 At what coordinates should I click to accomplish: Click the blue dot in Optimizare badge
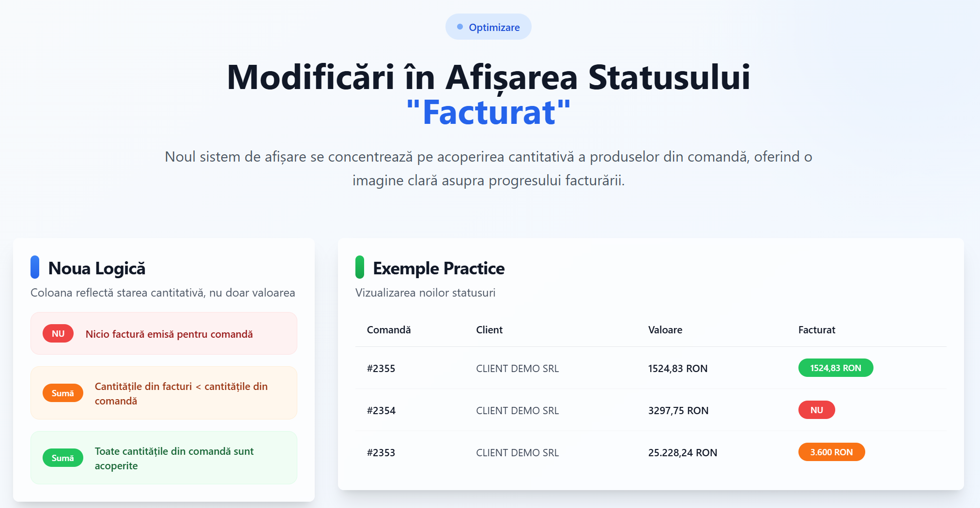pos(460,27)
